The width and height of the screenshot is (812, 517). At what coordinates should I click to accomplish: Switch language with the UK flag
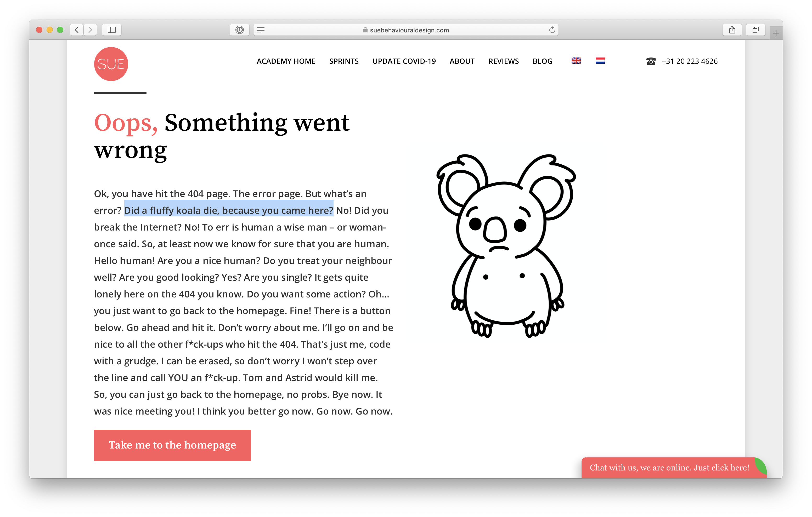coord(576,61)
